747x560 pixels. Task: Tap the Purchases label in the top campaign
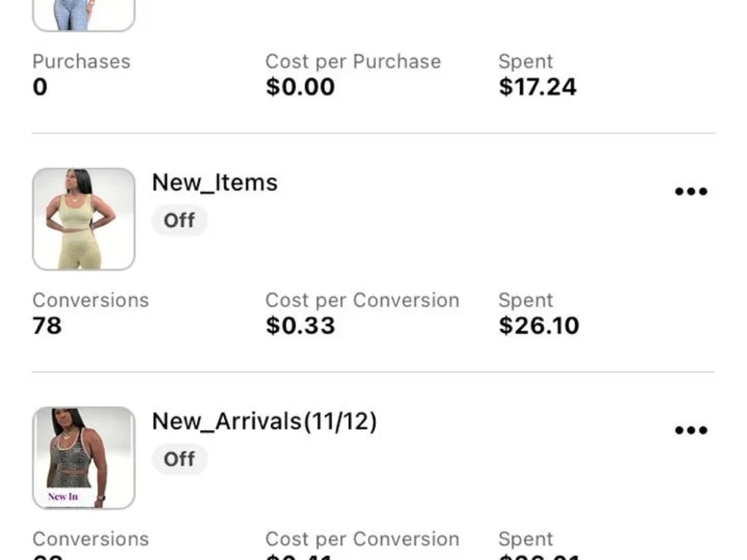click(81, 61)
